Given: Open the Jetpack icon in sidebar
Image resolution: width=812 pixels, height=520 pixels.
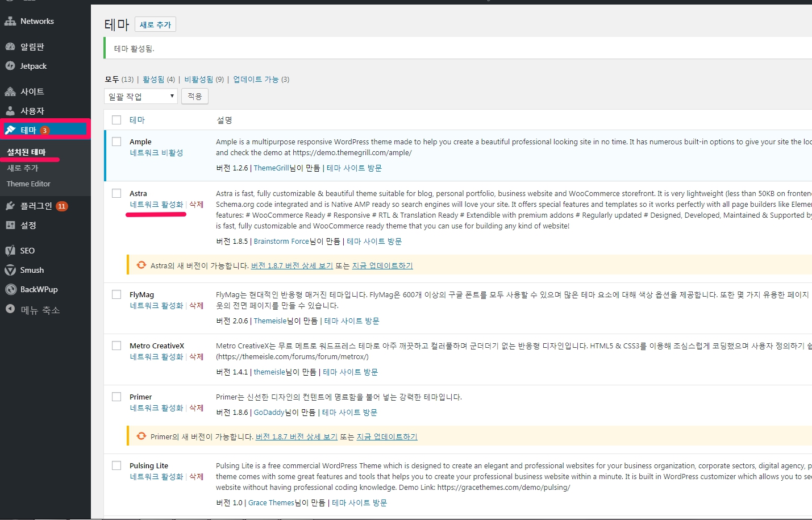Looking at the screenshot, I should tap(10, 66).
